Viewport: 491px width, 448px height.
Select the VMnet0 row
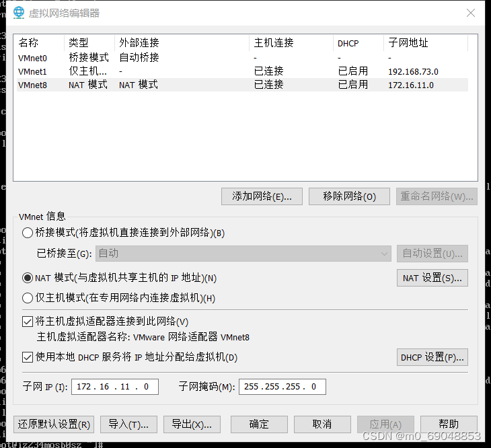coord(242,58)
